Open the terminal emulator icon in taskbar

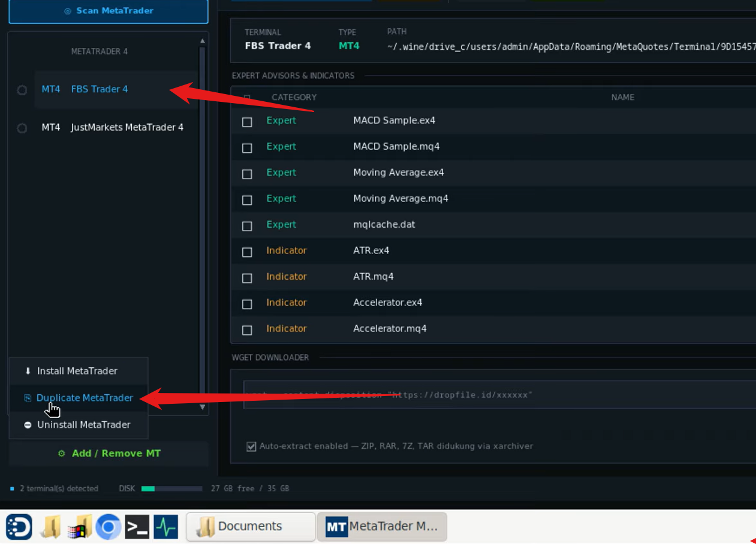point(137,527)
